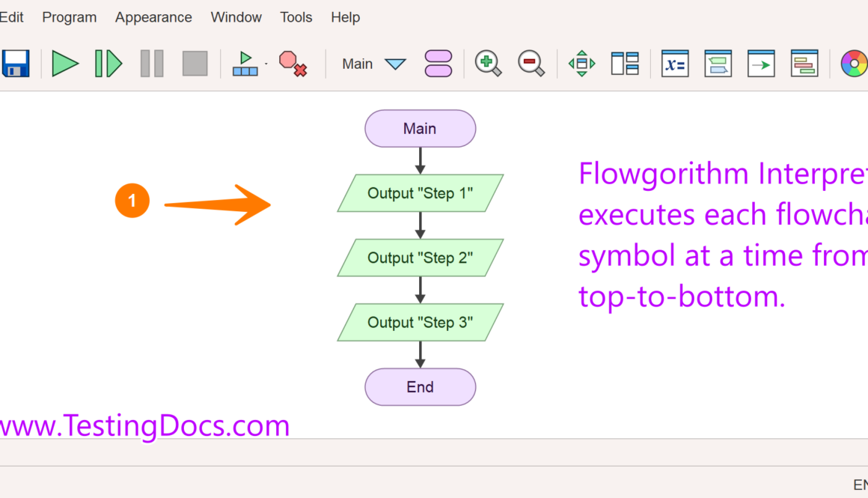The height and width of the screenshot is (498, 868).
Task: Select the Output "Step 2" flowchart symbol
Action: tap(420, 258)
